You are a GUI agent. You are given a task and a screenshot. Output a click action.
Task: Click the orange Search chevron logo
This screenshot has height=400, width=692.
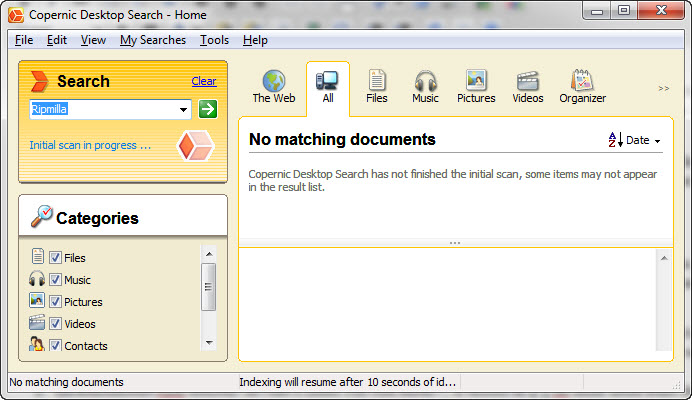[39, 82]
